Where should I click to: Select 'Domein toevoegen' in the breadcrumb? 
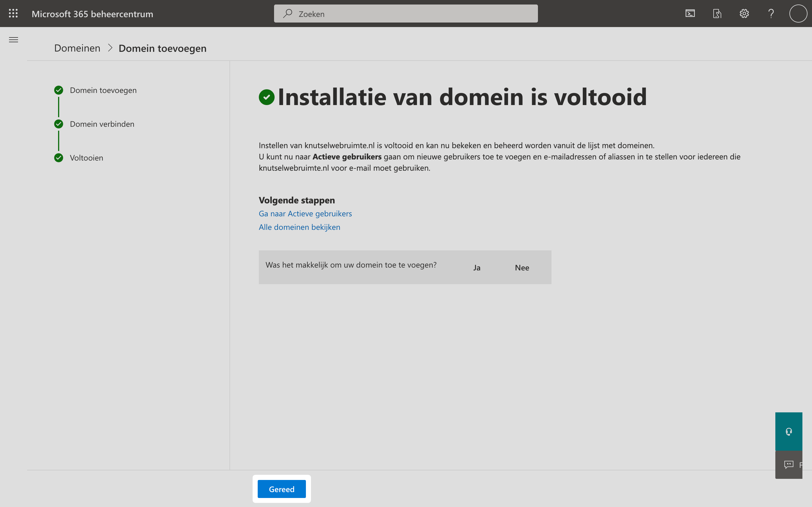(x=162, y=48)
